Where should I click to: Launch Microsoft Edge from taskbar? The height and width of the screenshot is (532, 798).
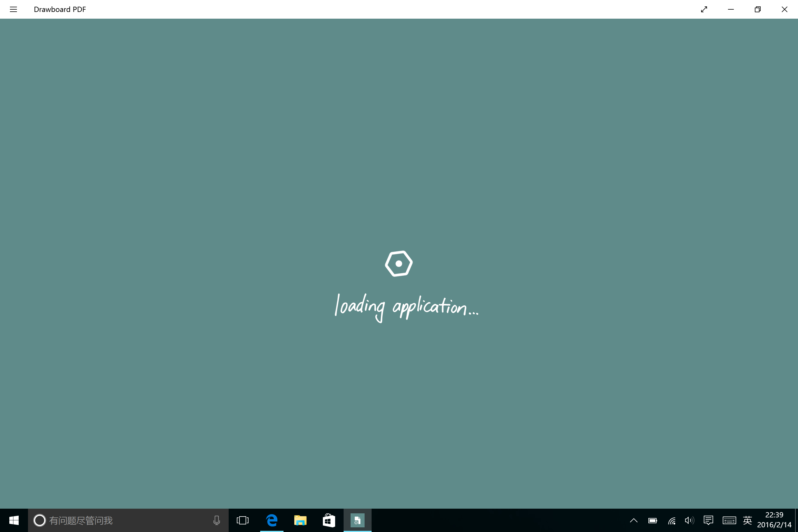272,520
